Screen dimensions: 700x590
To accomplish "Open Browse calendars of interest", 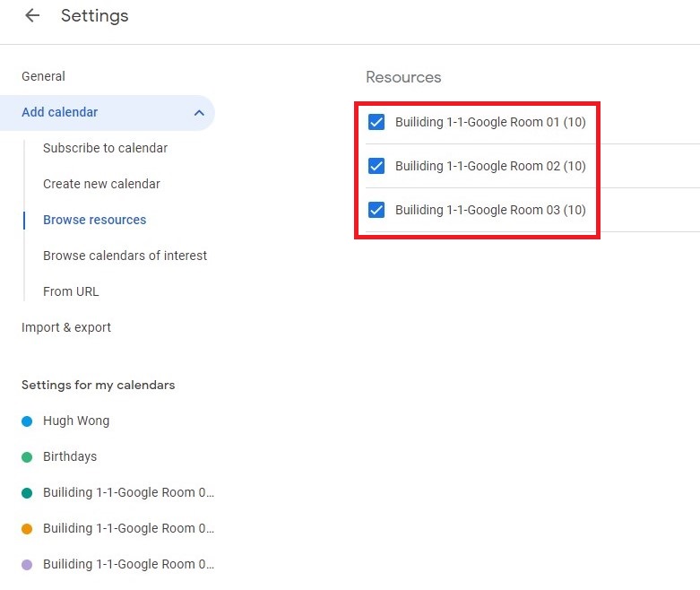I will (125, 256).
